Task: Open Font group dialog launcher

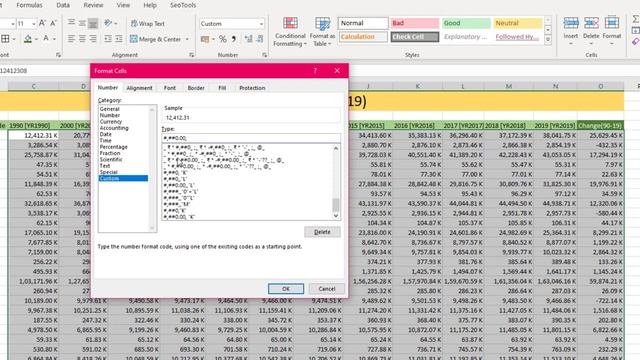Action: pyautogui.click(x=58, y=55)
